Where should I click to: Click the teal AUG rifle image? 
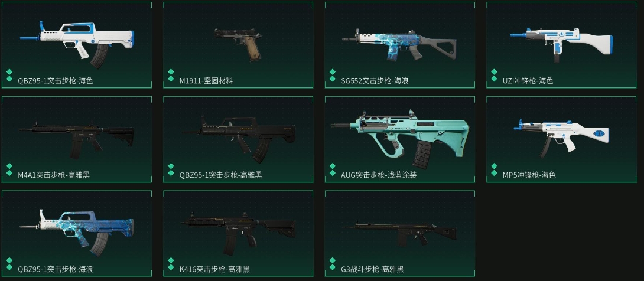coord(400,139)
